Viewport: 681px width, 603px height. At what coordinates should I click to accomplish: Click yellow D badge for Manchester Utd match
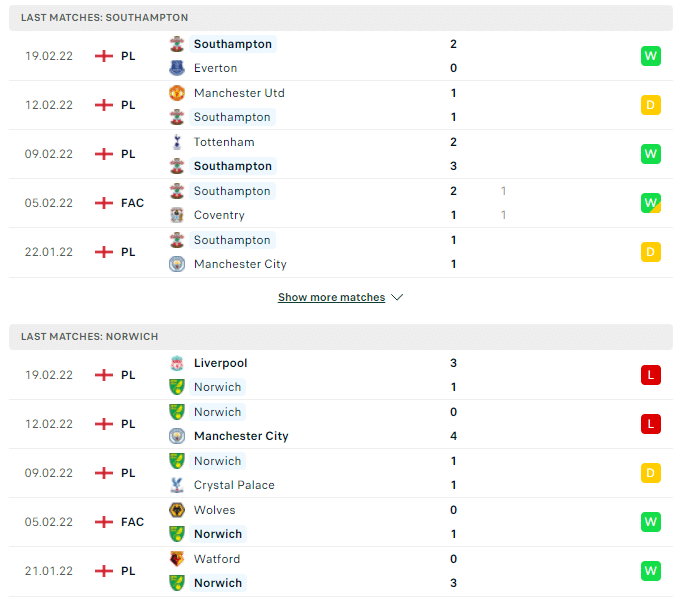(x=651, y=105)
